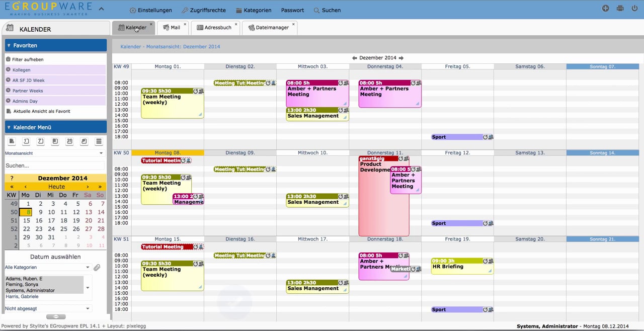Click the paperclip icon beside Alle Kategorien
This screenshot has height=331, width=644.
click(97, 268)
